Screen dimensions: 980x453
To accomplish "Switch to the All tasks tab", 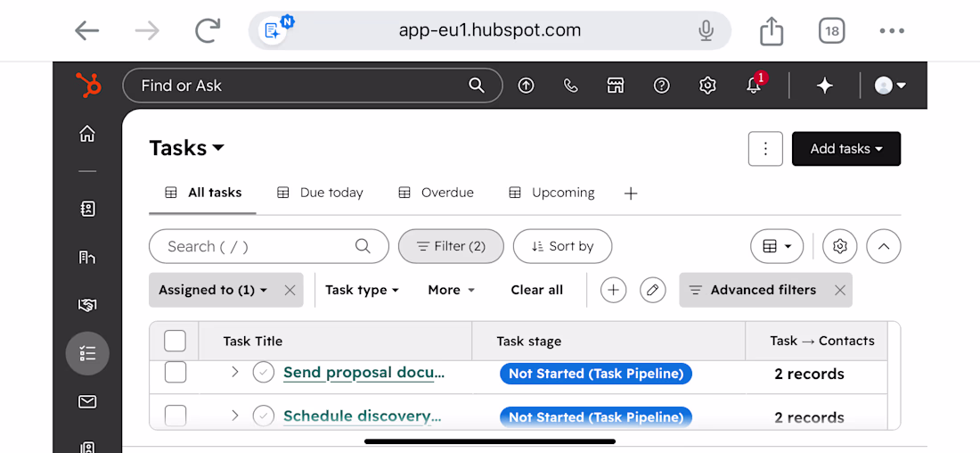I will click(x=202, y=193).
